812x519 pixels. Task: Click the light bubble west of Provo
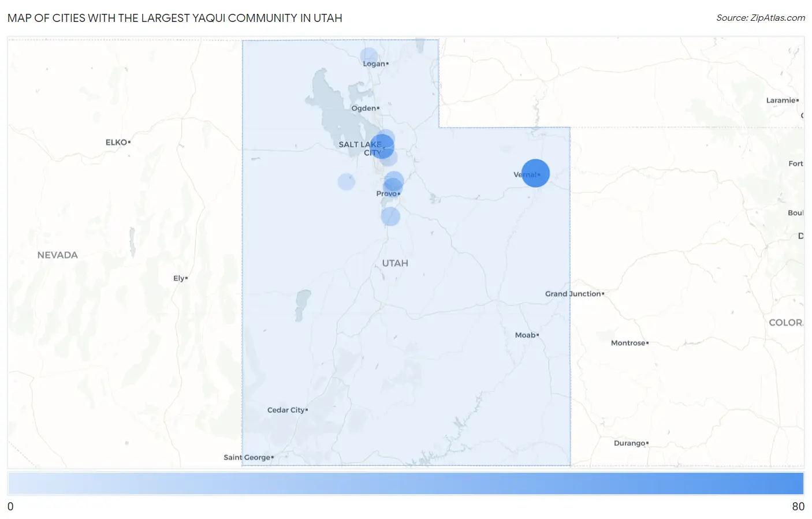[346, 182]
